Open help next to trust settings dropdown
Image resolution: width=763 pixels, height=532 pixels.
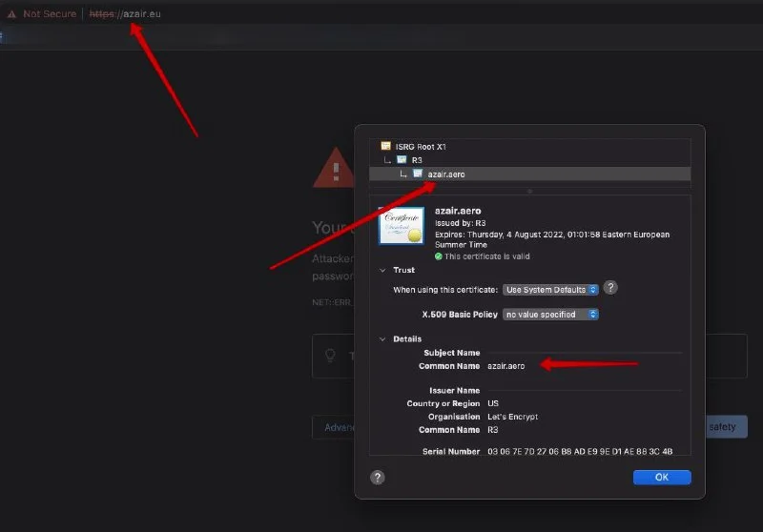coord(610,288)
